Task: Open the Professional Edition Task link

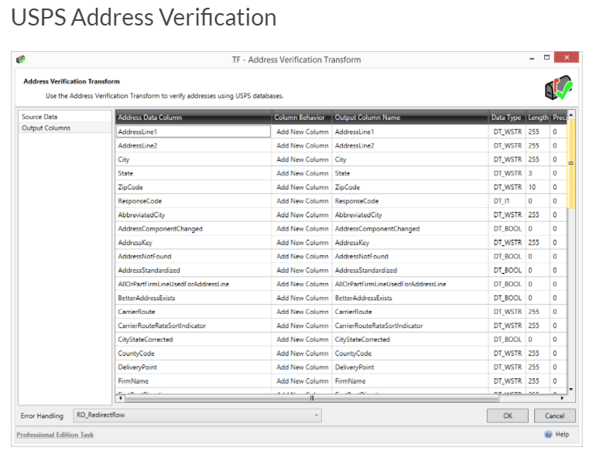Action: (x=55, y=435)
